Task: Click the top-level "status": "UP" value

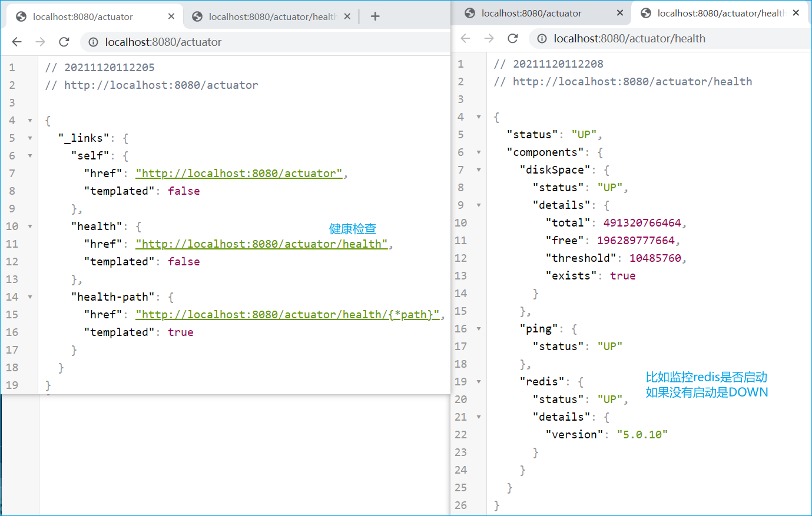Action: [584, 135]
